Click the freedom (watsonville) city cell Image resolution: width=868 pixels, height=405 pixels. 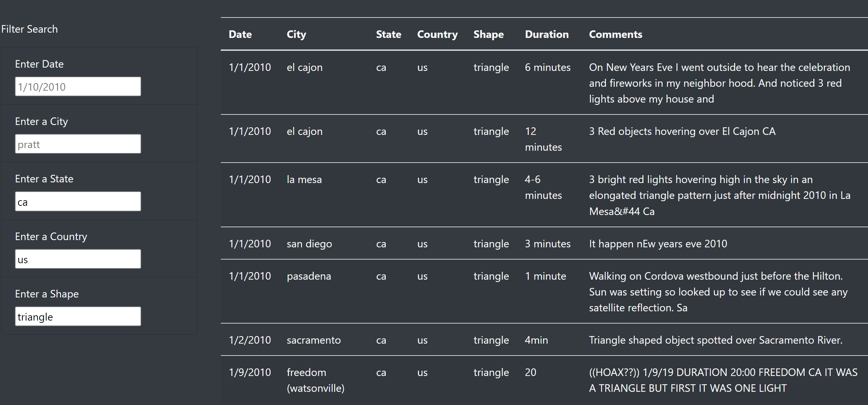click(x=315, y=380)
